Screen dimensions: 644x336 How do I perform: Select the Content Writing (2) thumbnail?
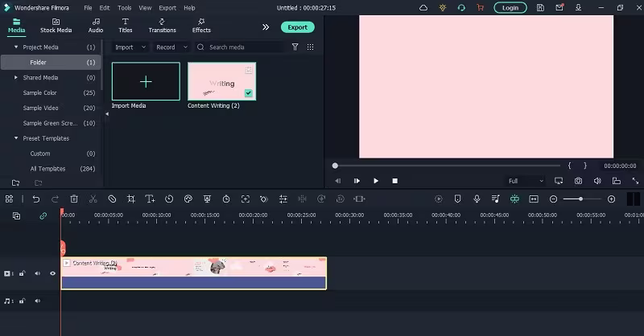tap(222, 81)
